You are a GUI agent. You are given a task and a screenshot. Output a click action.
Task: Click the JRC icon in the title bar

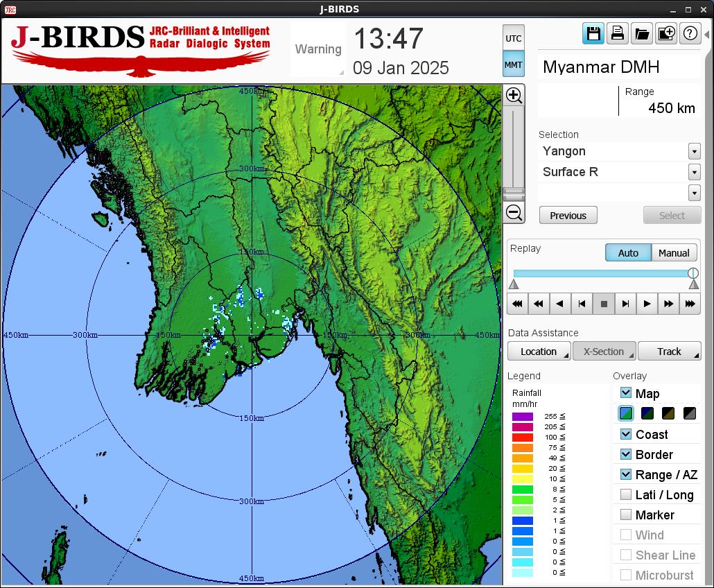click(10, 10)
